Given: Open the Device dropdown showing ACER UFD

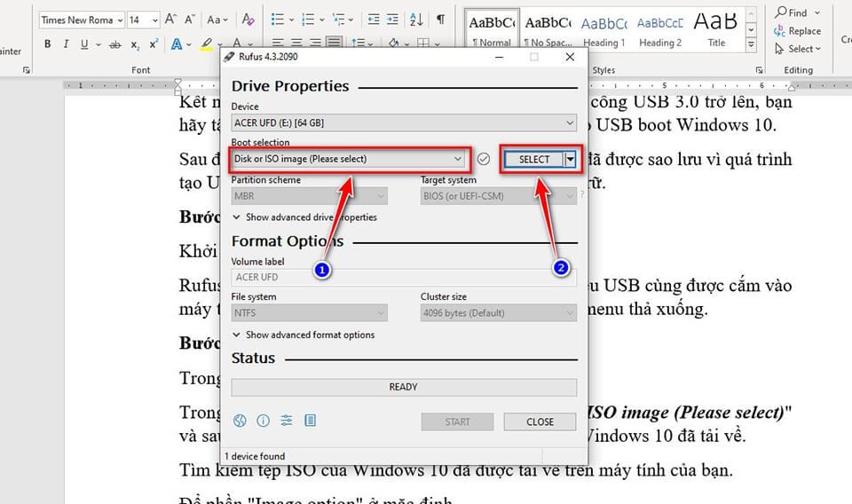Looking at the screenshot, I should coord(404,122).
